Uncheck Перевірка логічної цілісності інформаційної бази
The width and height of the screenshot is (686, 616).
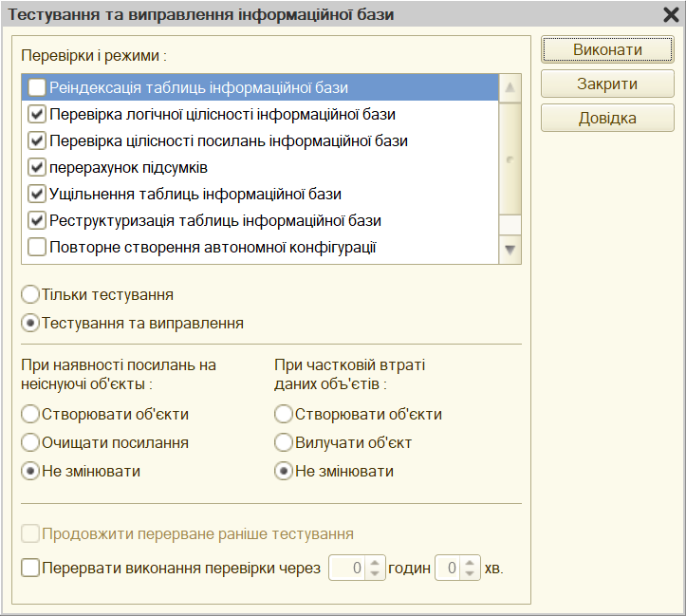tap(37, 114)
